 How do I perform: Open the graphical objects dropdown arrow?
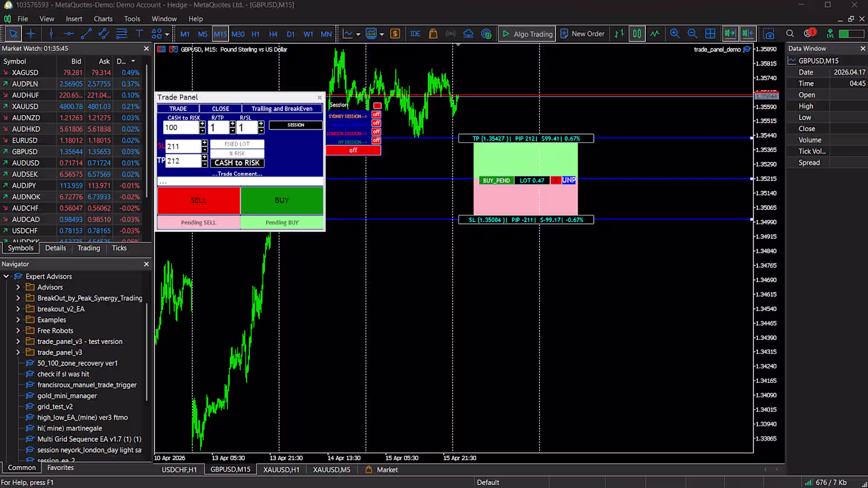[167, 34]
